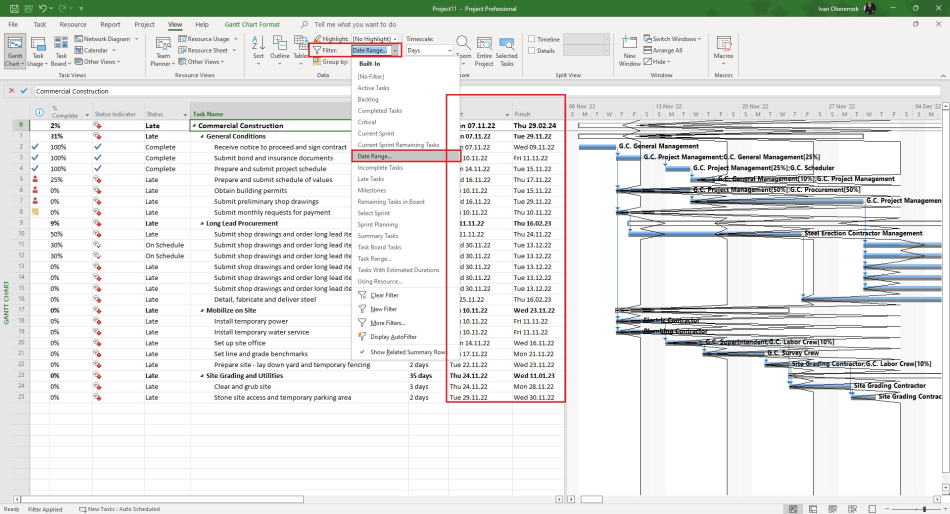Image resolution: width=950 pixels, height=514 pixels.
Task: Click the Arrange All button
Action: (663, 50)
